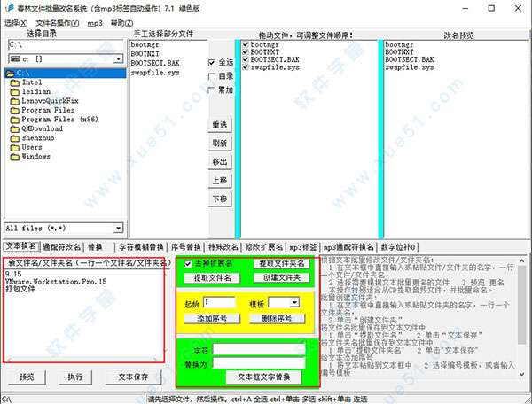
Task: Toggle the 去掉扩展名 checkbox
Action: coord(188,264)
